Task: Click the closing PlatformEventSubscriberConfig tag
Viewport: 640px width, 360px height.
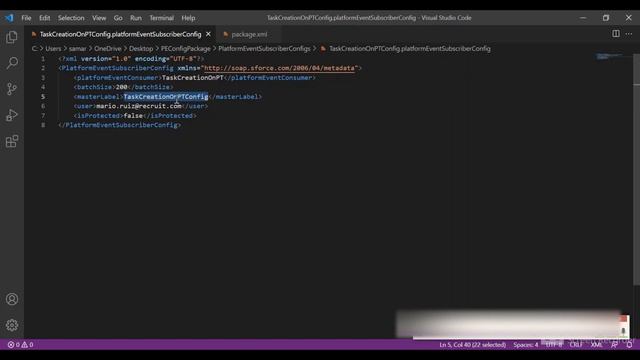Action: pyautogui.click(x=120, y=125)
